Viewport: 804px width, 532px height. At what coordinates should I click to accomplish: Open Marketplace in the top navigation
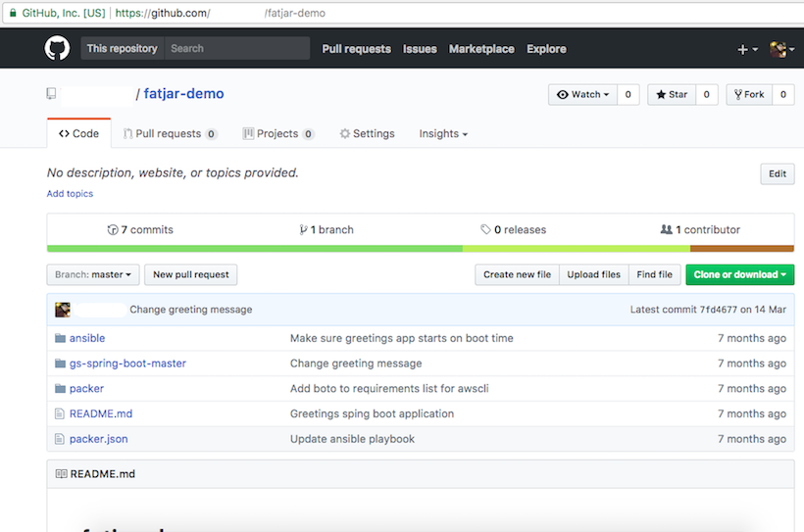481,49
